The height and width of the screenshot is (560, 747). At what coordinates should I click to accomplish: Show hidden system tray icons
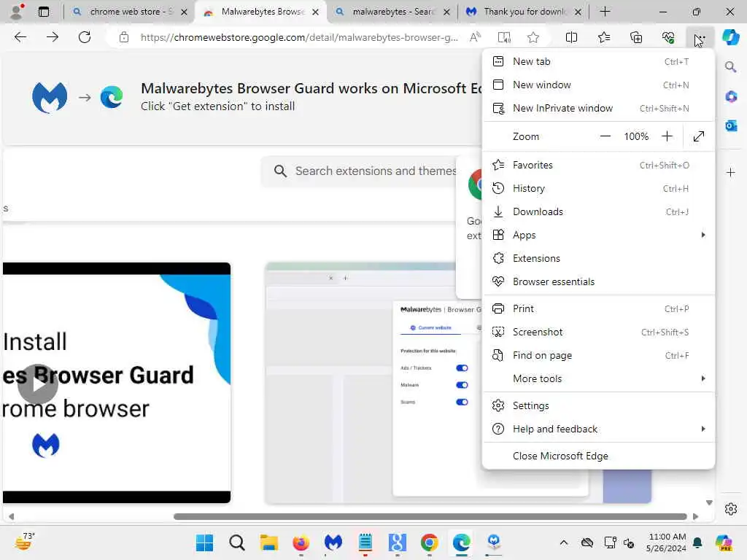[x=564, y=542]
